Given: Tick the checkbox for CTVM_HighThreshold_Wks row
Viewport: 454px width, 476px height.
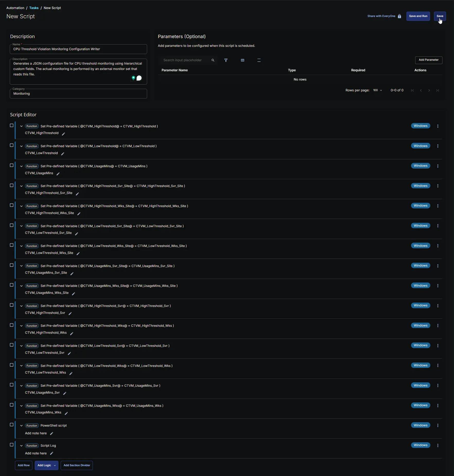Looking at the screenshot, I should click(x=12, y=325).
